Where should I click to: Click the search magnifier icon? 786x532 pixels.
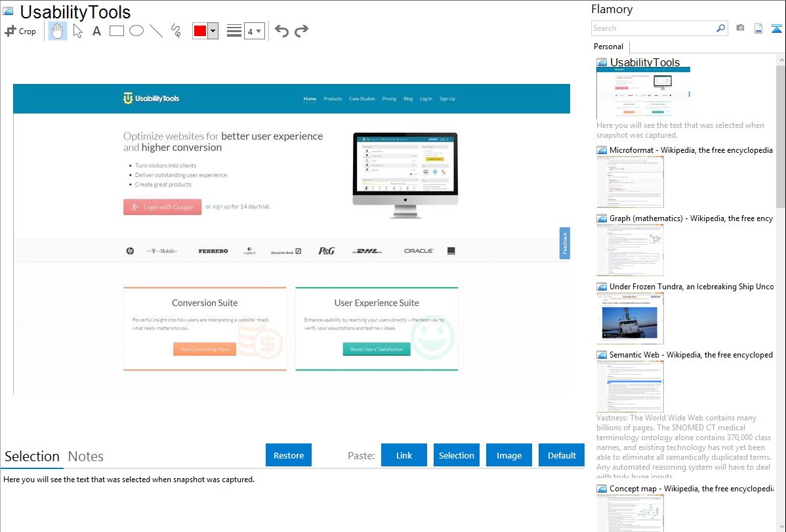pyautogui.click(x=721, y=28)
